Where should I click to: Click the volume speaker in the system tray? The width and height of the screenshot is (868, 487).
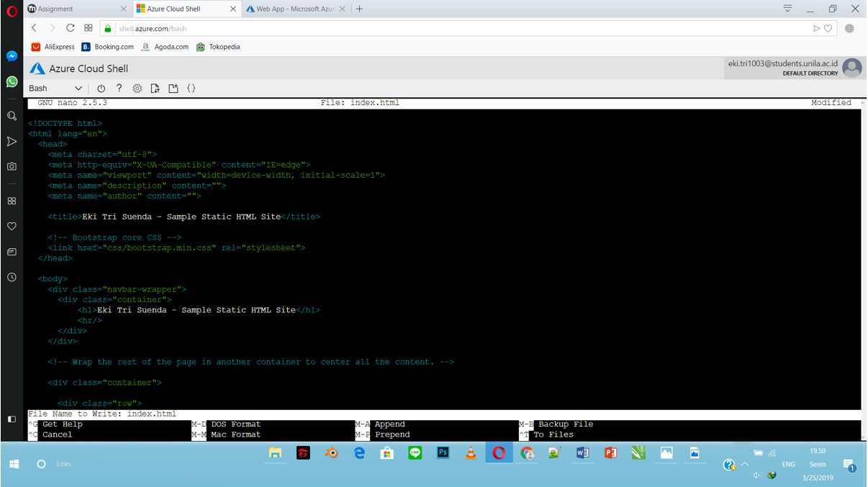pyautogui.click(x=756, y=475)
